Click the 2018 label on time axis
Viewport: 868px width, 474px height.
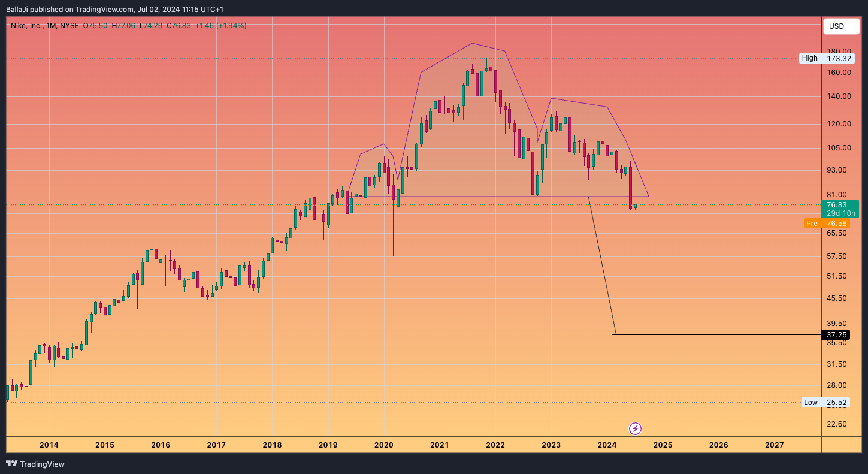tap(272, 445)
